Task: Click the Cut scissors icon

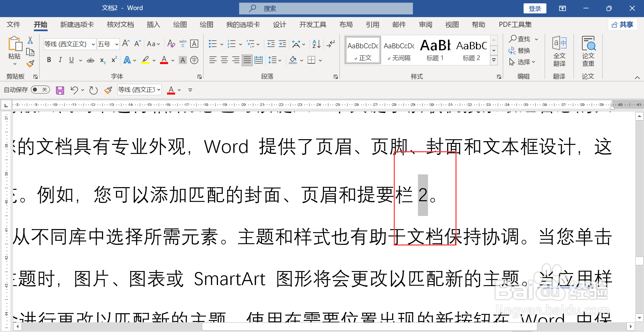Action: (30, 40)
